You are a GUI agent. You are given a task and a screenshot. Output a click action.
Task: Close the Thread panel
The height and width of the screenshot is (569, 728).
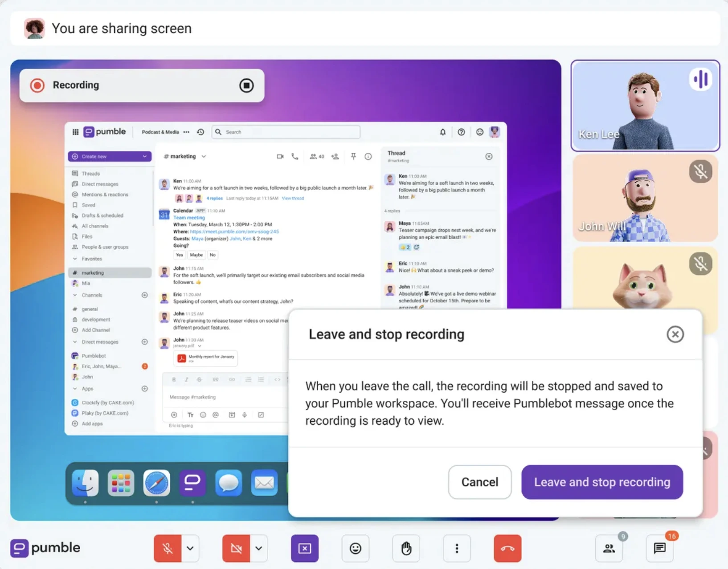[x=489, y=156]
